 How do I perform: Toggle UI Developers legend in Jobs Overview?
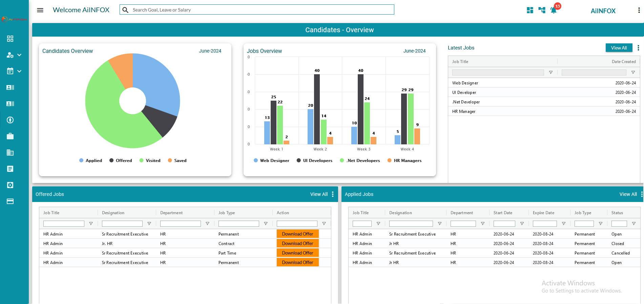314,161
